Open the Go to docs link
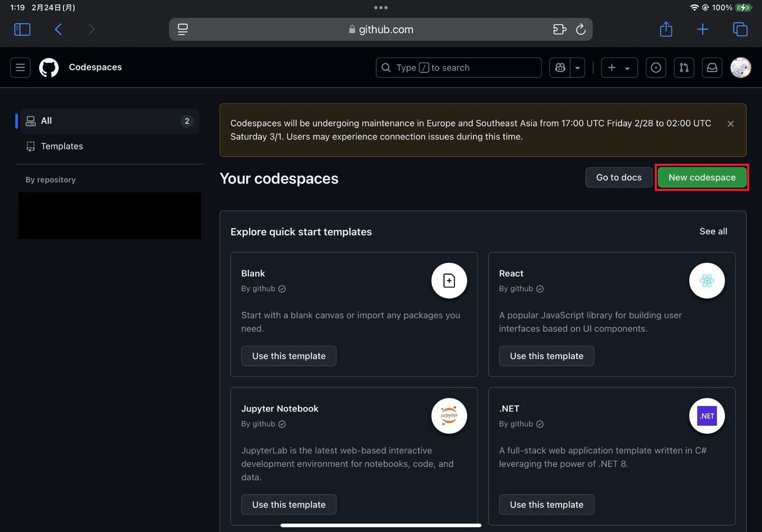 tap(619, 177)
